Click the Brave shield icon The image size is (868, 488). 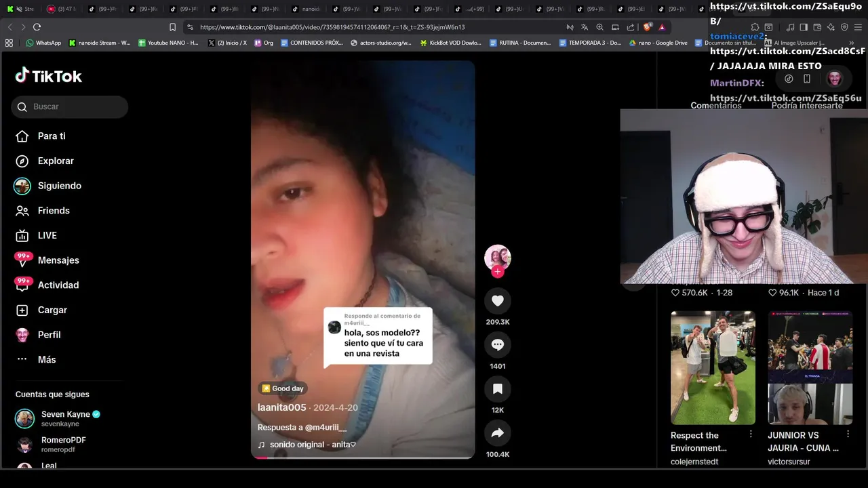pyautogui.click(x=647, y=27)
